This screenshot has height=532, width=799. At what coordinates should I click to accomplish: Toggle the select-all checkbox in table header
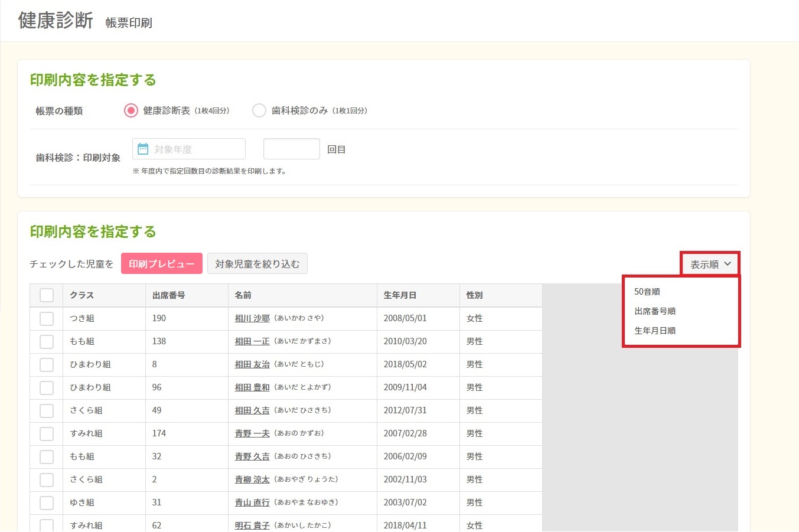pos(47,295)
